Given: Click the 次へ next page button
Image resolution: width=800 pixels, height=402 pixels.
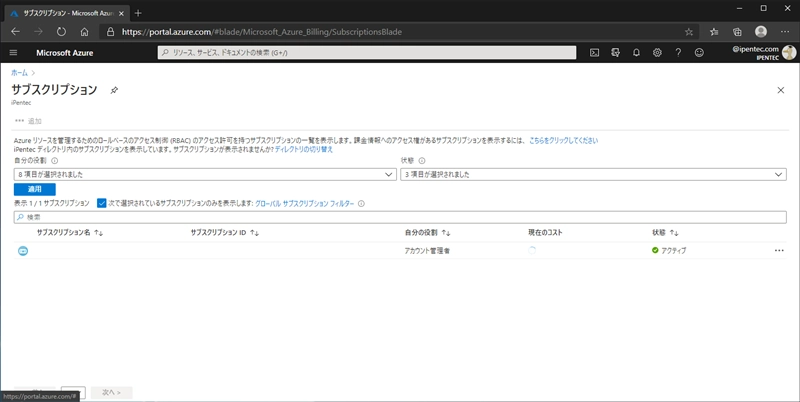Looking at the screenshot, I should [x=112, y=392].
